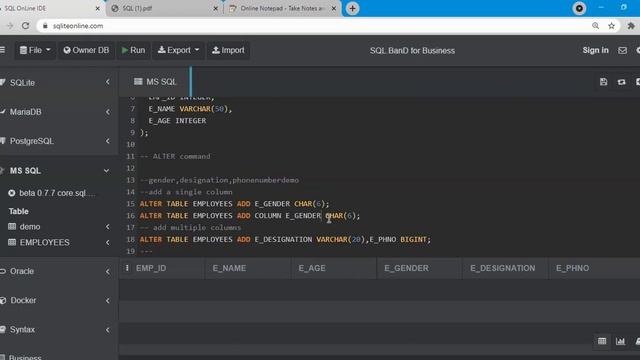640x360 pixels.
Task: Click line 18 E_DESIGNATION statement
Action: [x=285, y=240]
